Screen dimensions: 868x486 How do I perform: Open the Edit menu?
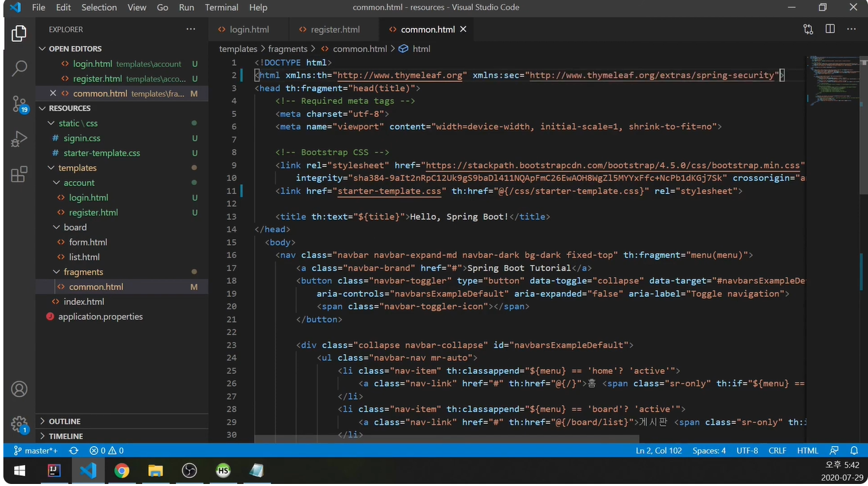click(63, 7)
